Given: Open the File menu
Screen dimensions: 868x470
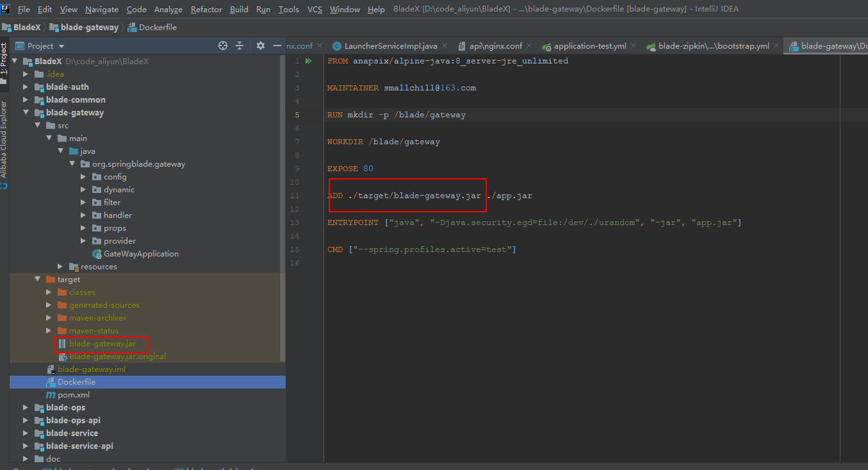Looking at the screenshot, I should 24,9.
